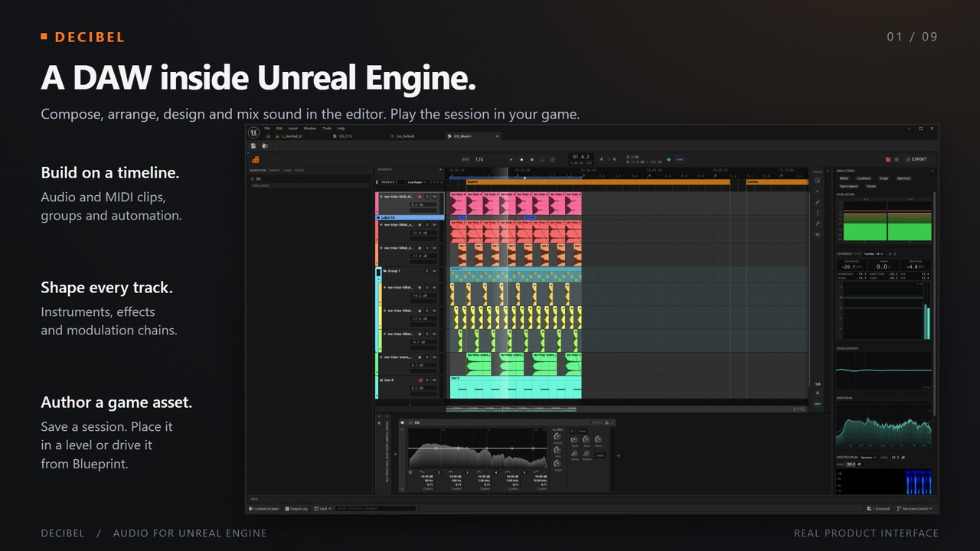Switch to the DS_FTS tab

346,136
